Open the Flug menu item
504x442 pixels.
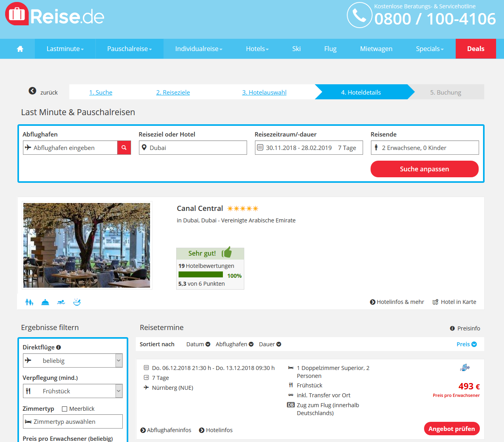pos(330,49)
